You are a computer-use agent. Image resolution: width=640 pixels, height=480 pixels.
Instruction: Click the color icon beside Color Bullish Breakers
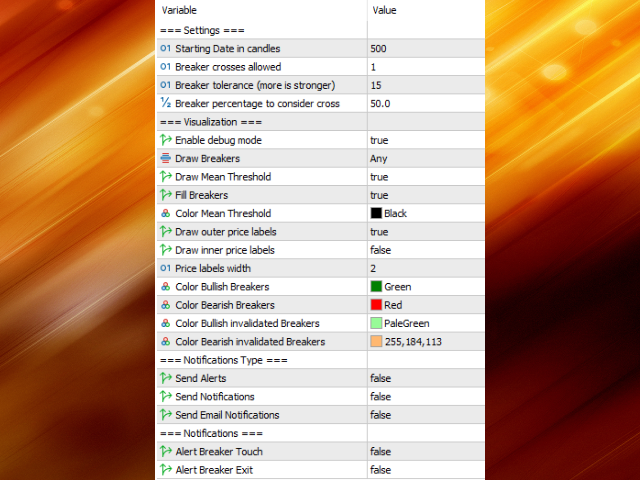pos(165,287)
